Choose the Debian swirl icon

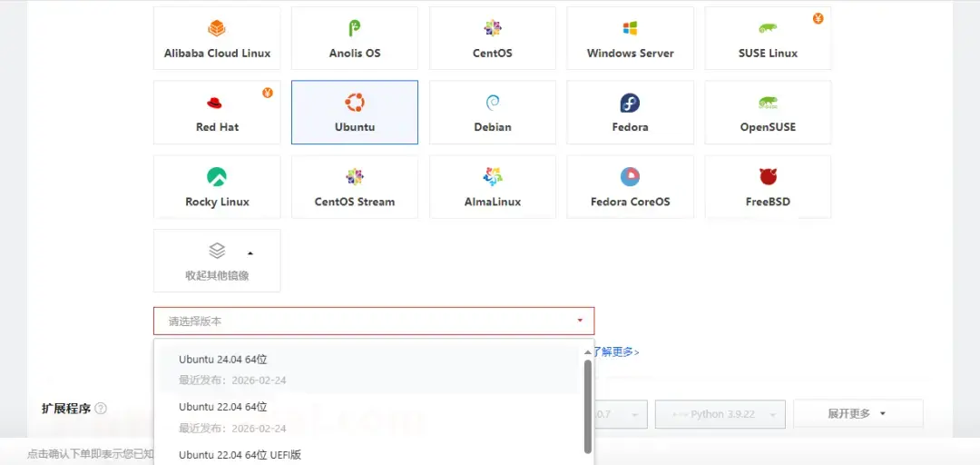[x=493, y=103]
